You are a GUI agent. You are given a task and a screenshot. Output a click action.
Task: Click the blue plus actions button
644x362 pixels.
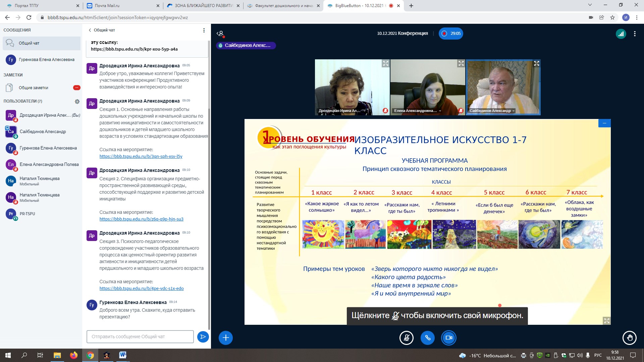226,338
